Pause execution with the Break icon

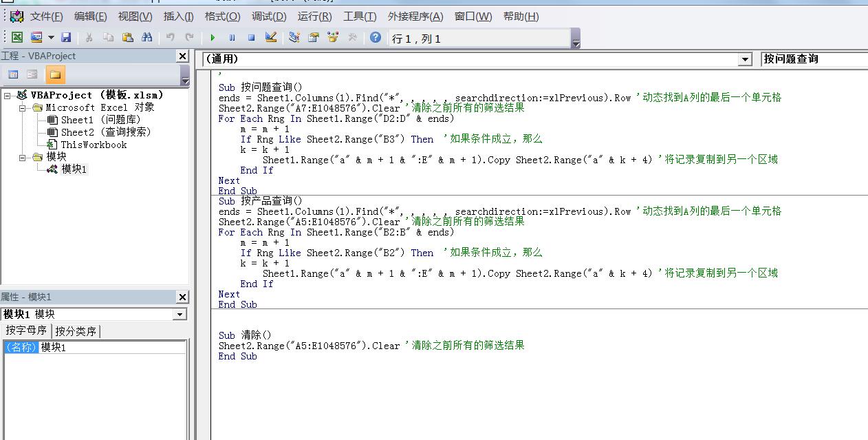[230, 38]
